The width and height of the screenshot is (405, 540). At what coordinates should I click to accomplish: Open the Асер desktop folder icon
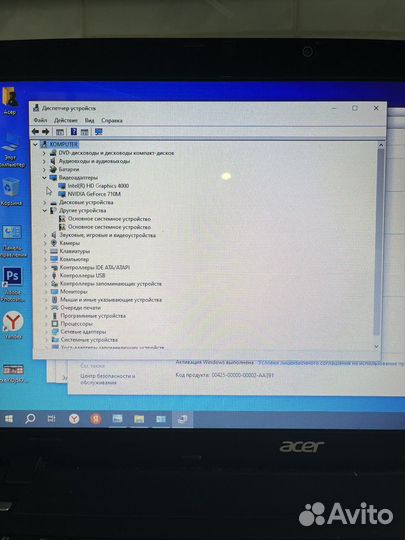[x=9, y=101]
